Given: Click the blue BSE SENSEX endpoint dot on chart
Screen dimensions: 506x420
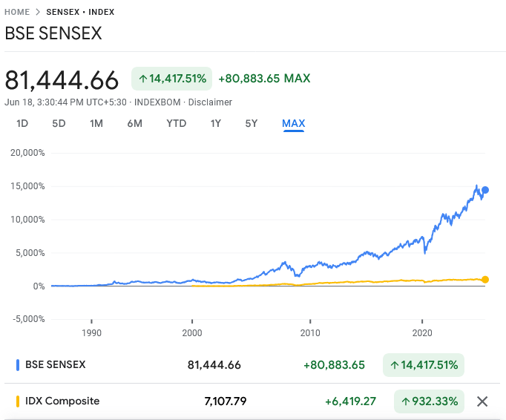Looking at the screenshot, I should (485, 190).
